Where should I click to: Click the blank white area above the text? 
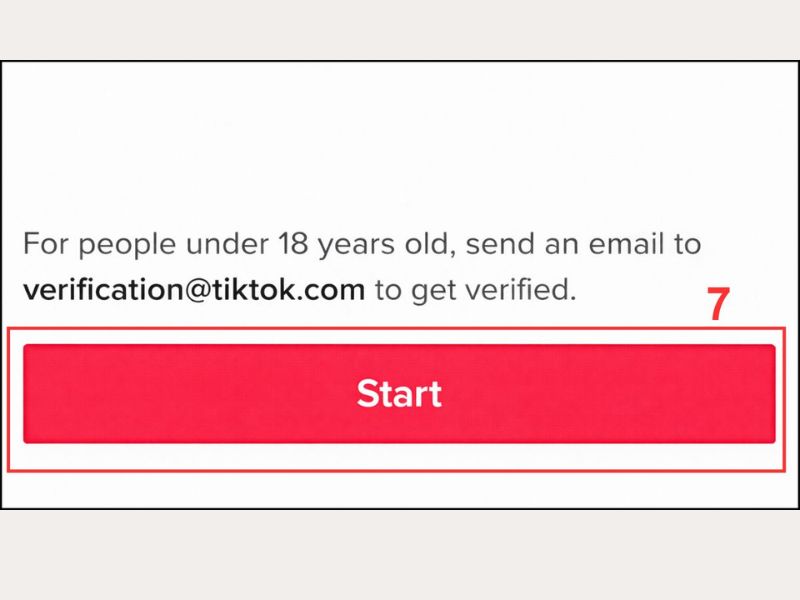tap(400, 140)
